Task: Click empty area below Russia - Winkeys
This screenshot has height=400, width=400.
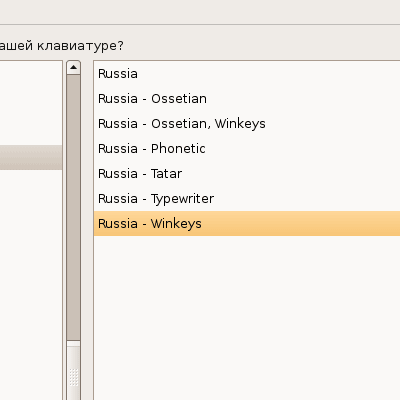Action: pos(247,317)
